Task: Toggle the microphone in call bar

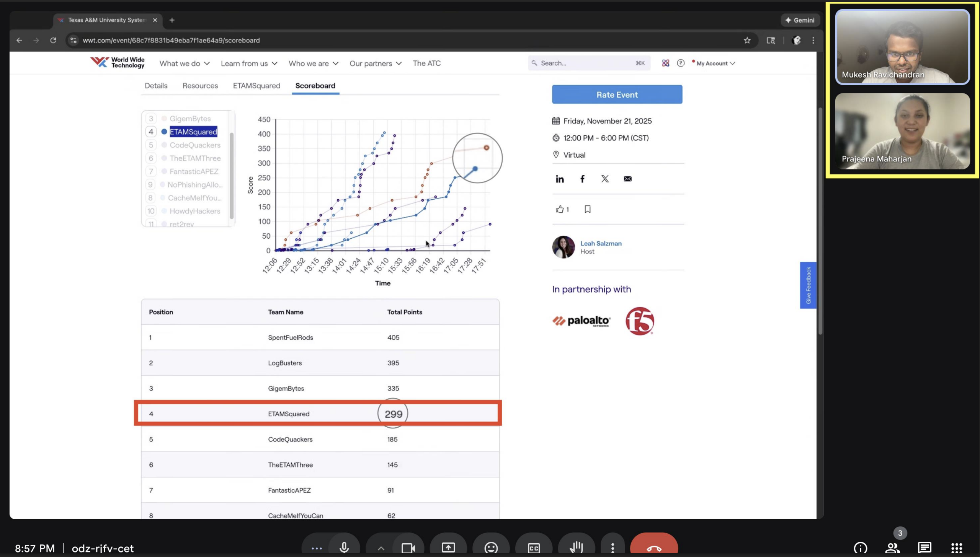Action: pos(344,548)
